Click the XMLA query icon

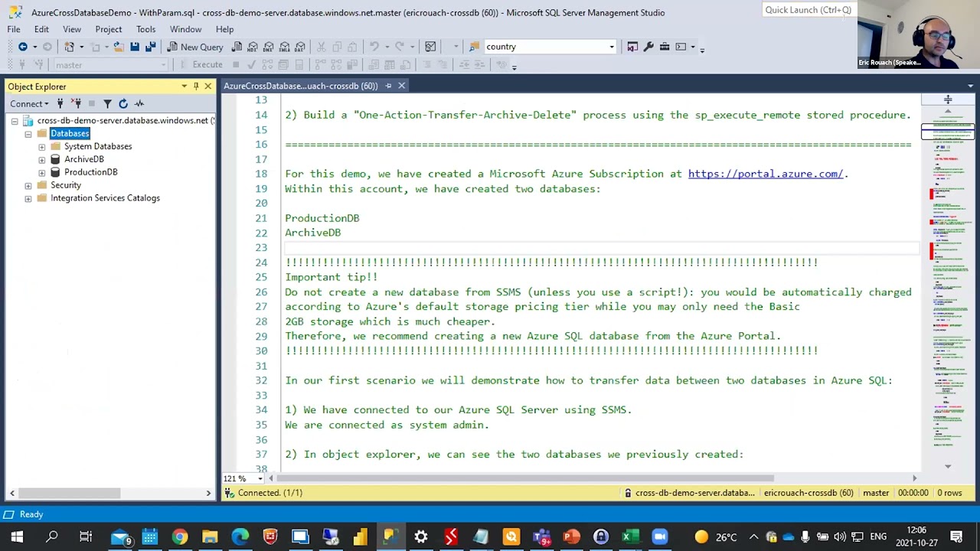point(284,47)
